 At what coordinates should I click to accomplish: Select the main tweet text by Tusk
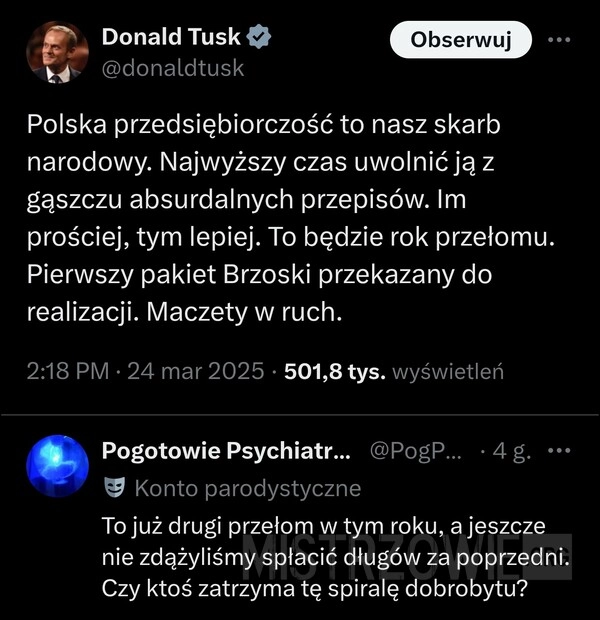point(291,218)
